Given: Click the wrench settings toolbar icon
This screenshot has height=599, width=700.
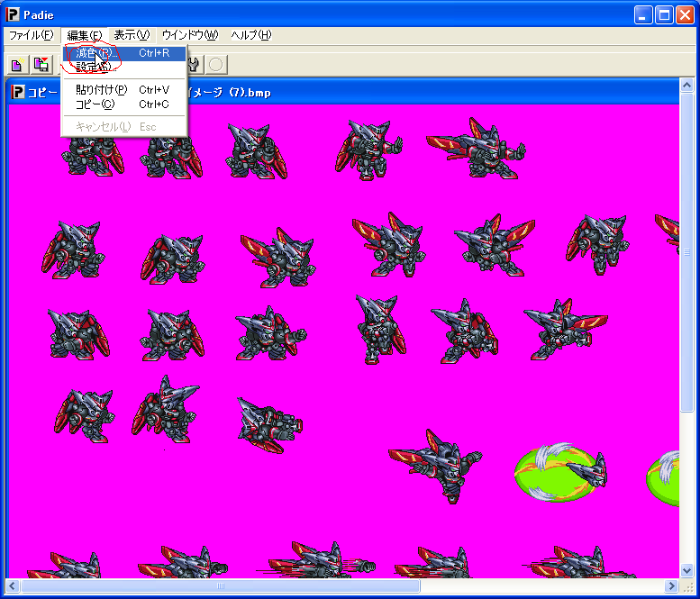Looking at the screenshot, I should click(x=195, y=65).
